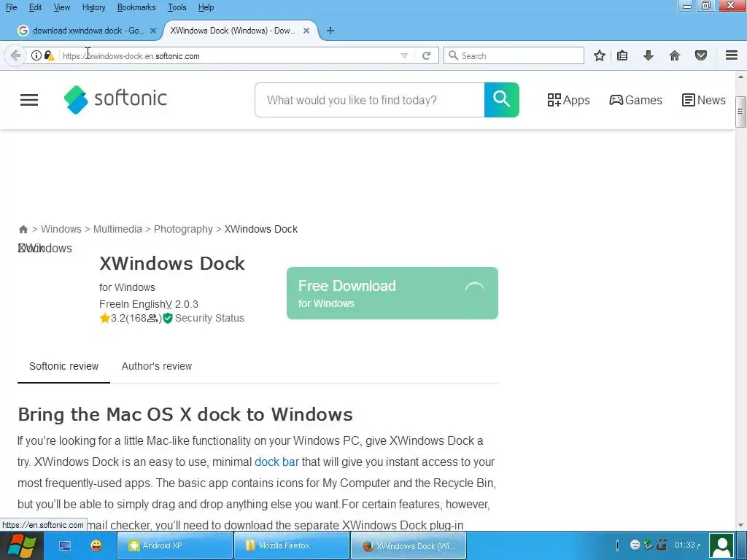747x560 pixels.
Task: Open the Help menu
Action: pos(206,7)
